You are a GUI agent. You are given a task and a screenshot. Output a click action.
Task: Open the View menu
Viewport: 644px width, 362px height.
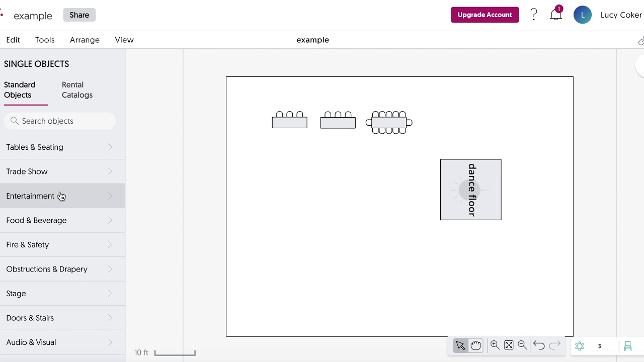pos(124,40)
